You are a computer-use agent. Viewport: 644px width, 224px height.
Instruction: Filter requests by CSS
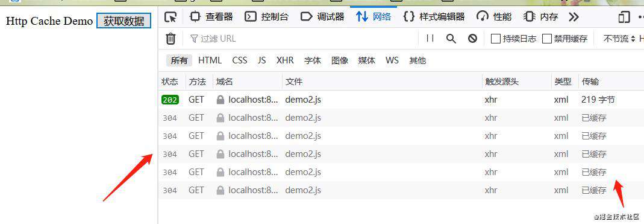point(239,60)
